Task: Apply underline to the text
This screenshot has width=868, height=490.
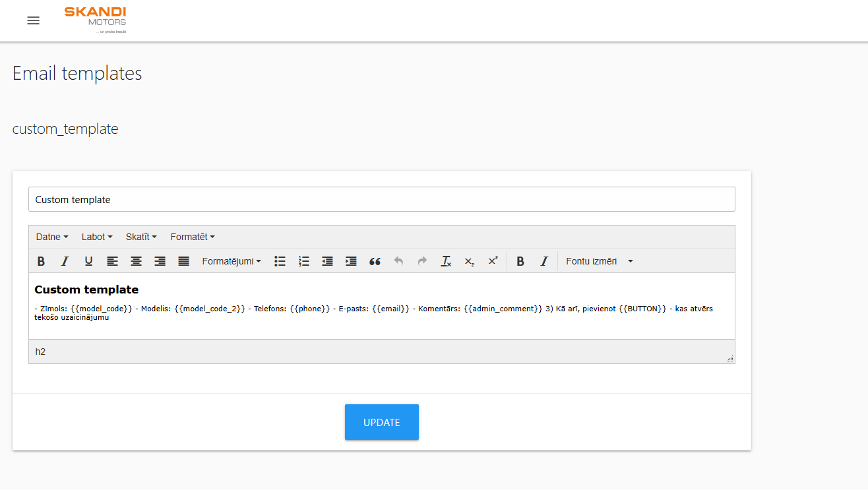Action: [88, 261]
